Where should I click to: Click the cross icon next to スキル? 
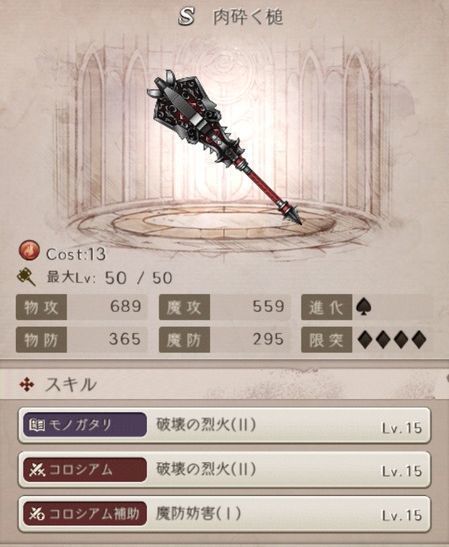[27, 385]
